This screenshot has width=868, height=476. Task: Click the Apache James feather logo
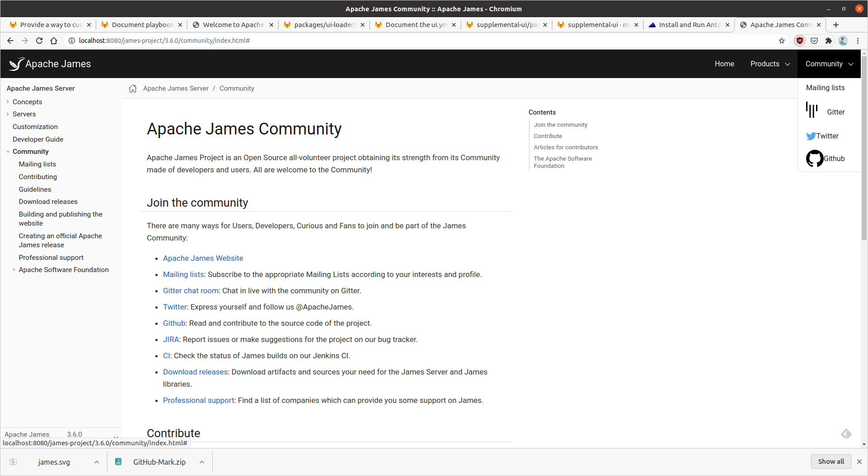[x=16, y=64]
